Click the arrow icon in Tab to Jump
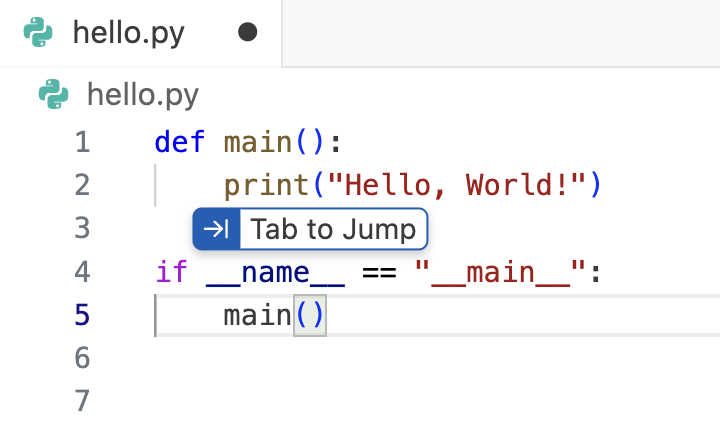The width and height of the screenshot is (720, 440). (216, 229)
